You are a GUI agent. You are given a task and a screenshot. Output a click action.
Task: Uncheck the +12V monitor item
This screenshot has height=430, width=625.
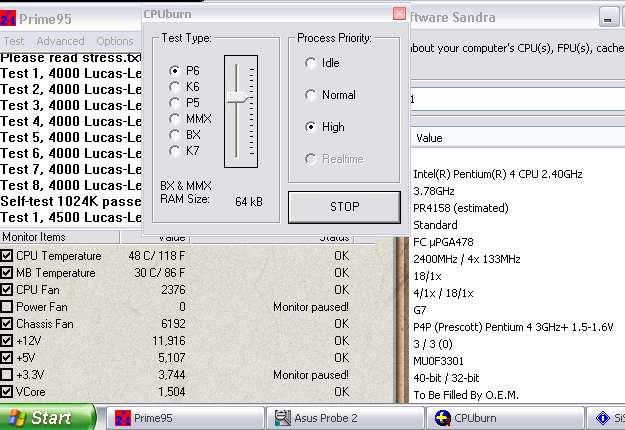6,341
